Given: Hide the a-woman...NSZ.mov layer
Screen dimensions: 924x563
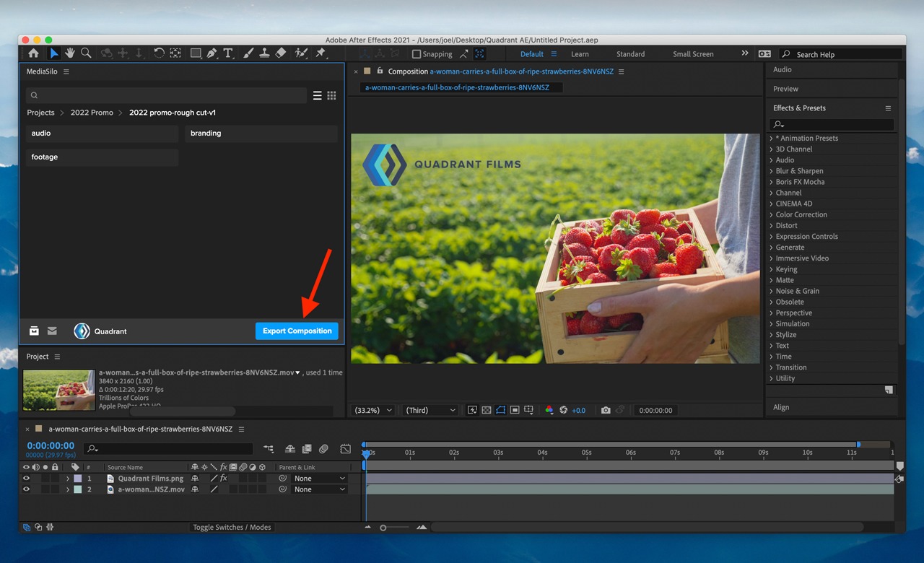Looking at the screenshot, I should click(26, 489).
